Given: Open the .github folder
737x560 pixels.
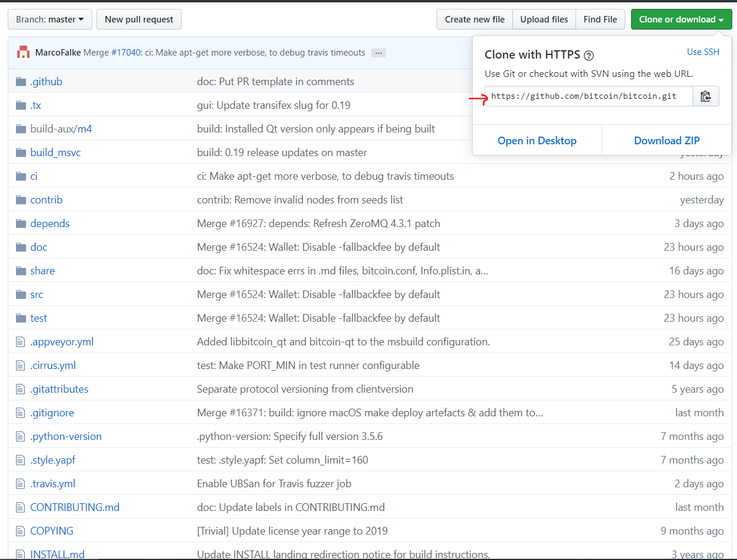Looking at the screenshot, I should (46, 82).
